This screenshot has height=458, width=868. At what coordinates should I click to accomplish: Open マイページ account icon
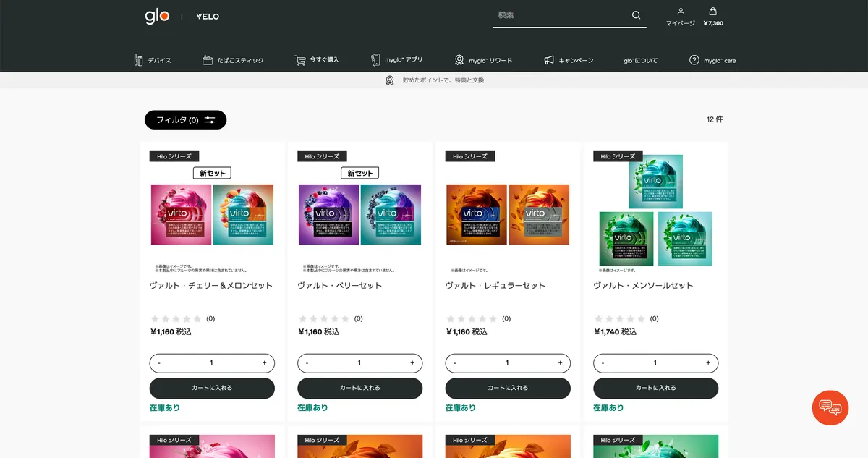(x=681, y=17)
